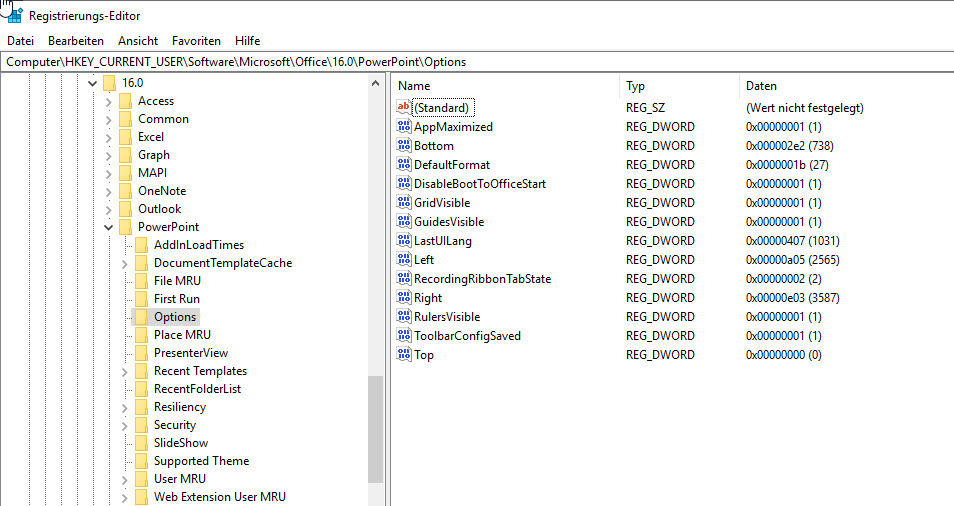The height and width of the screenshot is (506, 954).
Task: Select the First Run key
Action: coord(176,299)
